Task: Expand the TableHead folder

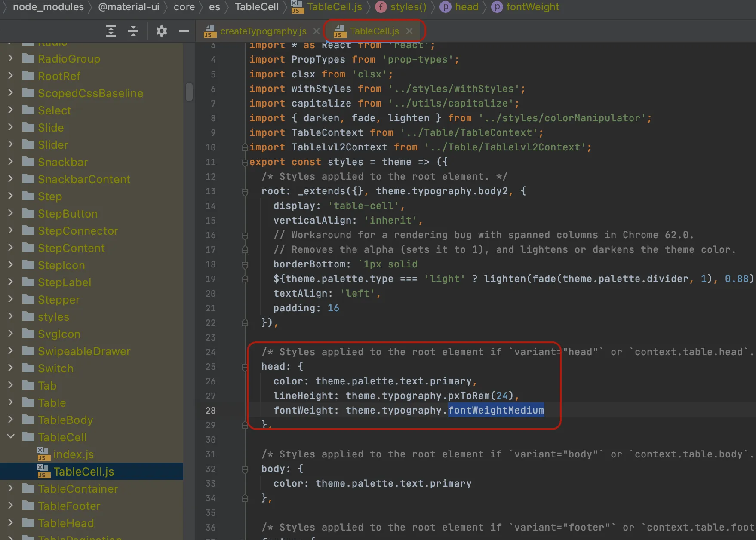Action: point(11,523)
